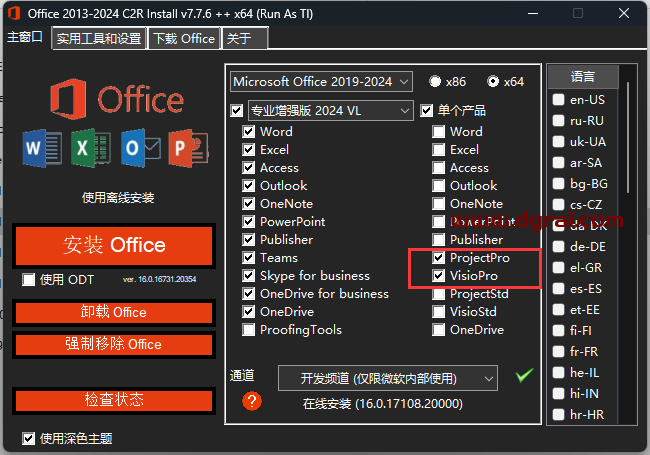Uncheck Outlook in the suite list
The width and height of the screenshot is (650, 455).
pos(248,186)
